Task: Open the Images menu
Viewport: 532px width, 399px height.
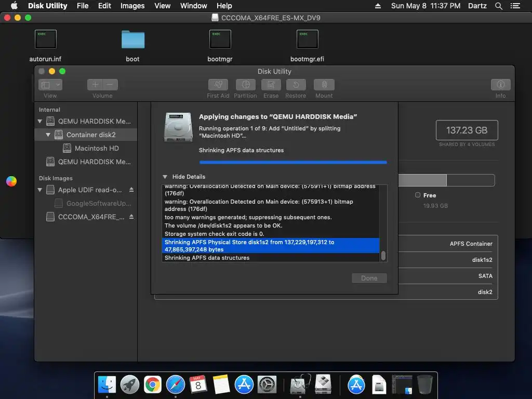Action: [132, 6]
